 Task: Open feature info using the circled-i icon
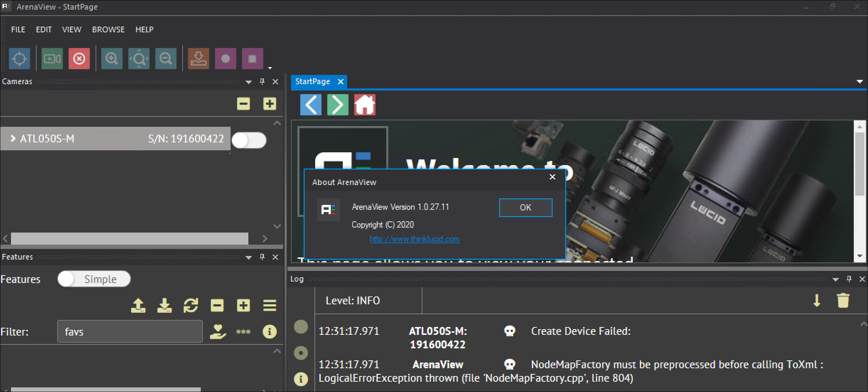point(270,331)
